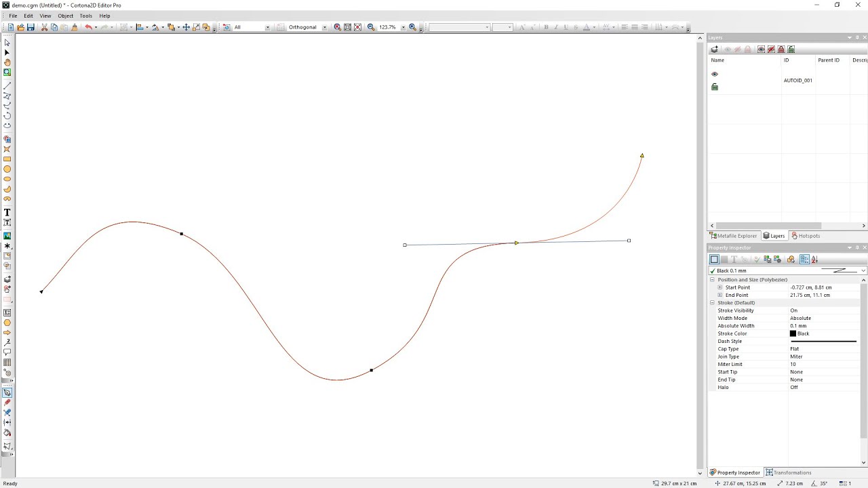Open the Orthogonal mode dropdown
868x488 pixels.
point(324,27)
